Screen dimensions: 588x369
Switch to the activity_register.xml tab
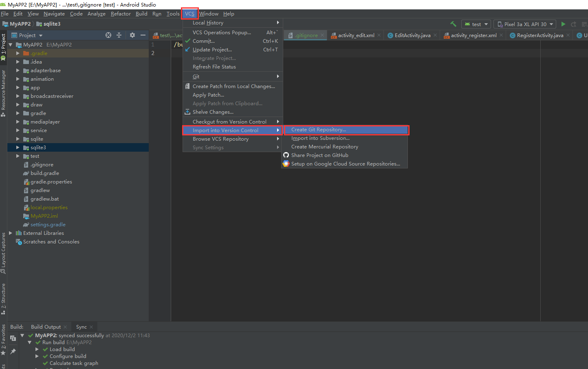pyautogui.click(x=473, y=35)
